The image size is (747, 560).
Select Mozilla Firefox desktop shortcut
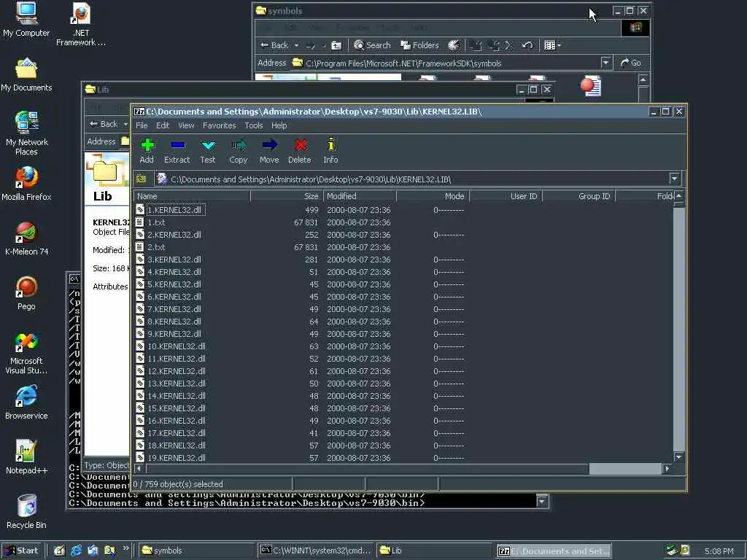pos(26,184)
